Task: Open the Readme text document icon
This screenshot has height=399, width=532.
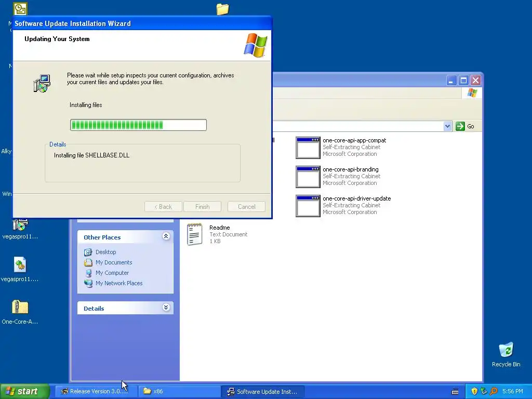Action: (x=195, y=234)
